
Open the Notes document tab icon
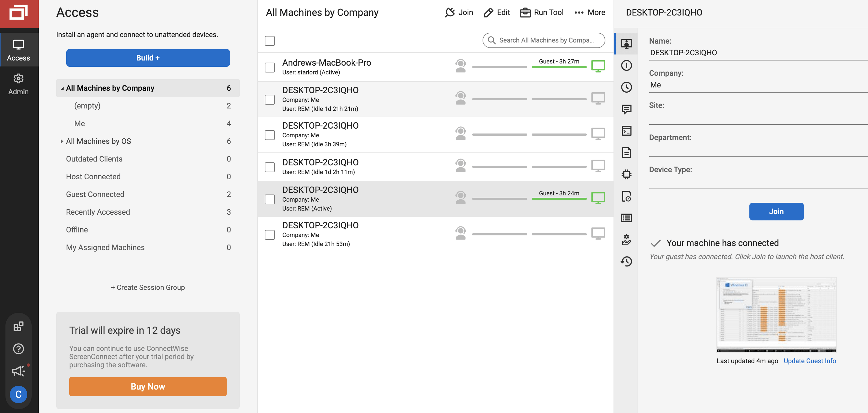[x=626, y=153]
